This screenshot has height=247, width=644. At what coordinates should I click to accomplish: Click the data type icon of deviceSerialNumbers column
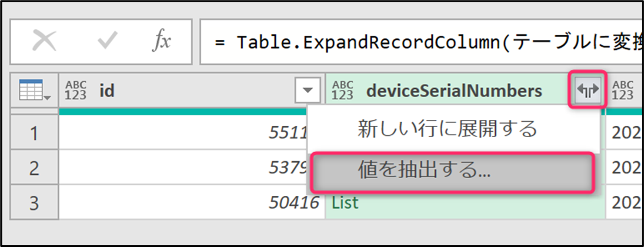point(342,91)
